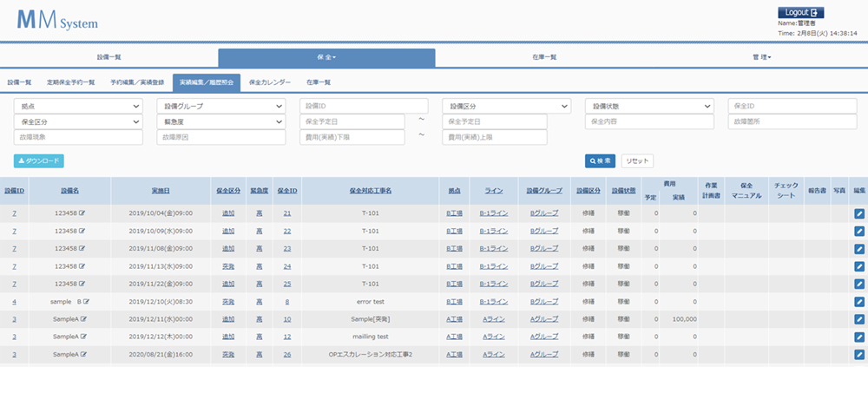Open the 拠点 filter dropdown
Screen dimensions: 868x399
click(78, 106)
